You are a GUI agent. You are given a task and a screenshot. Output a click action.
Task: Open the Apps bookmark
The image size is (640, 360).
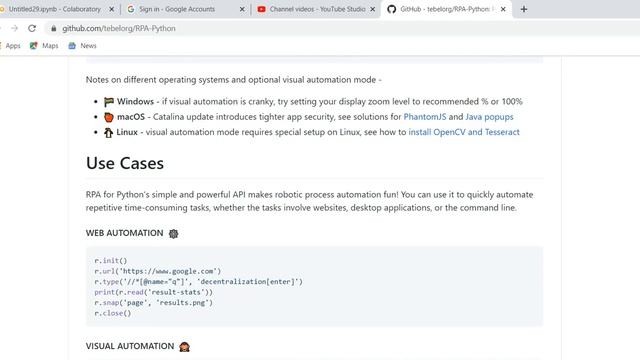12,46
